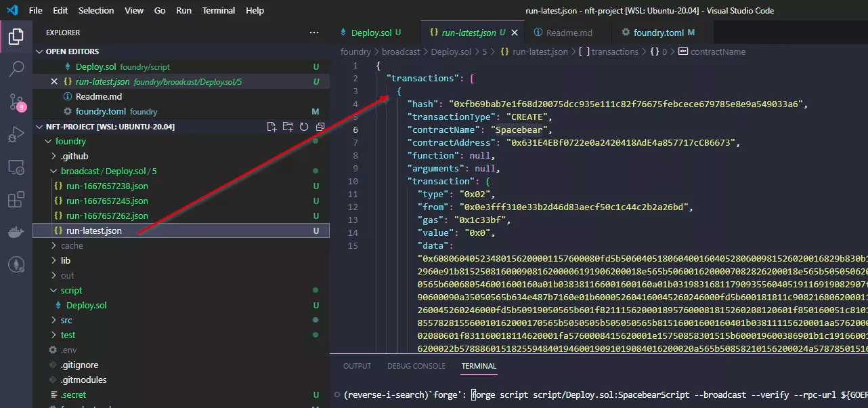The image size is (868, 408).
Task: Expand the out folder
Action: 54,275
